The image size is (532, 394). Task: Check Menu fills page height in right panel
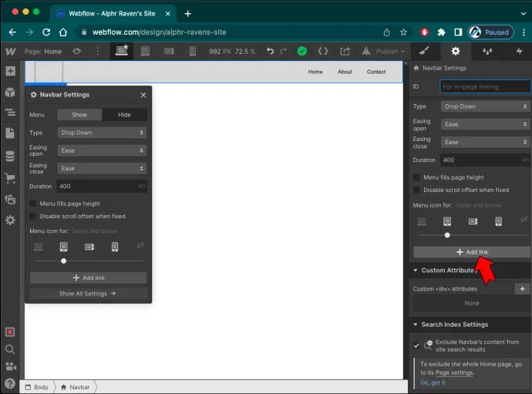click(416, 177)
